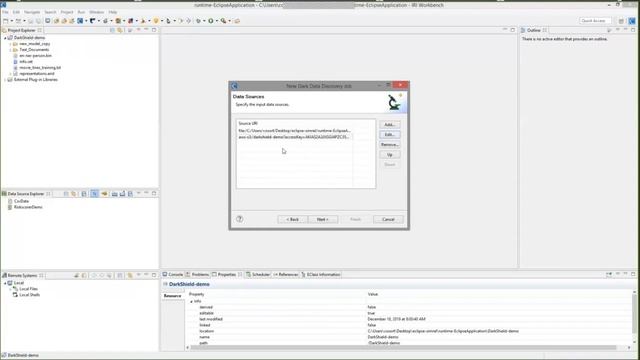The width and height of the screenshot is (640, 360).
Task: Maximize the Outline panel
Action: (633, 30)
